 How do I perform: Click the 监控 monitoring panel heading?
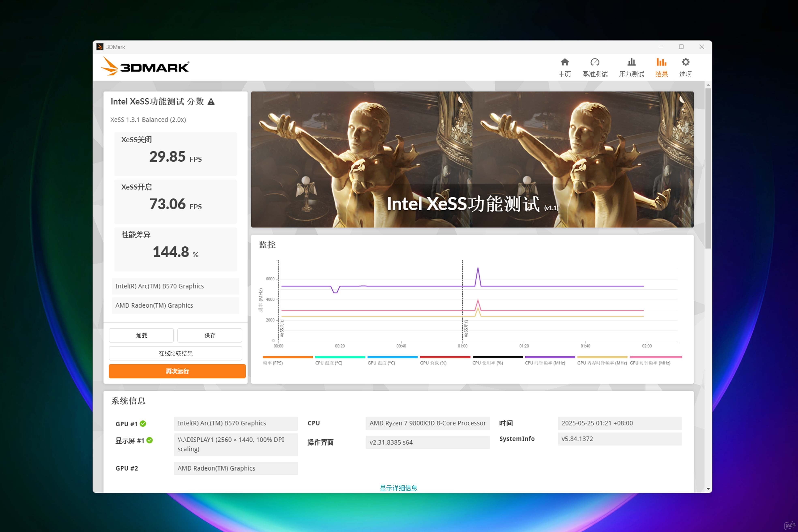tap(267, 245)
